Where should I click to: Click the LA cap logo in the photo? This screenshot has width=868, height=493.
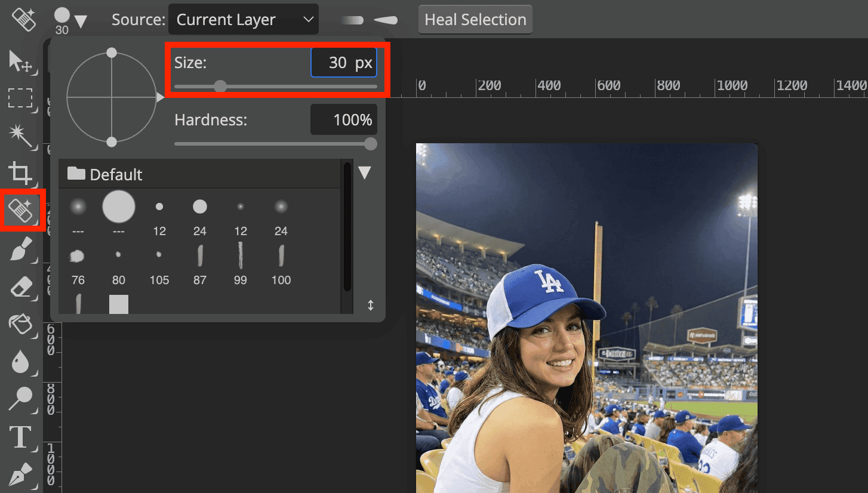point(549,281)
